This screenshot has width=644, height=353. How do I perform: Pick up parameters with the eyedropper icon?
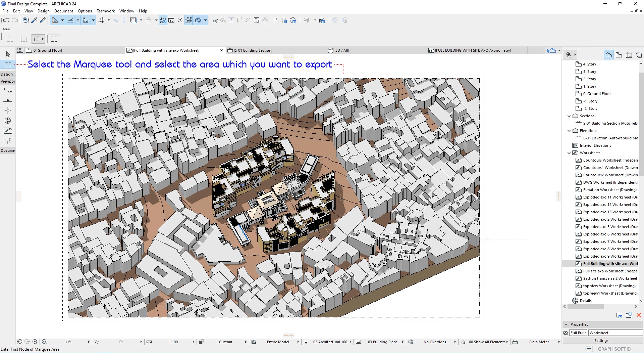point(34,20)
